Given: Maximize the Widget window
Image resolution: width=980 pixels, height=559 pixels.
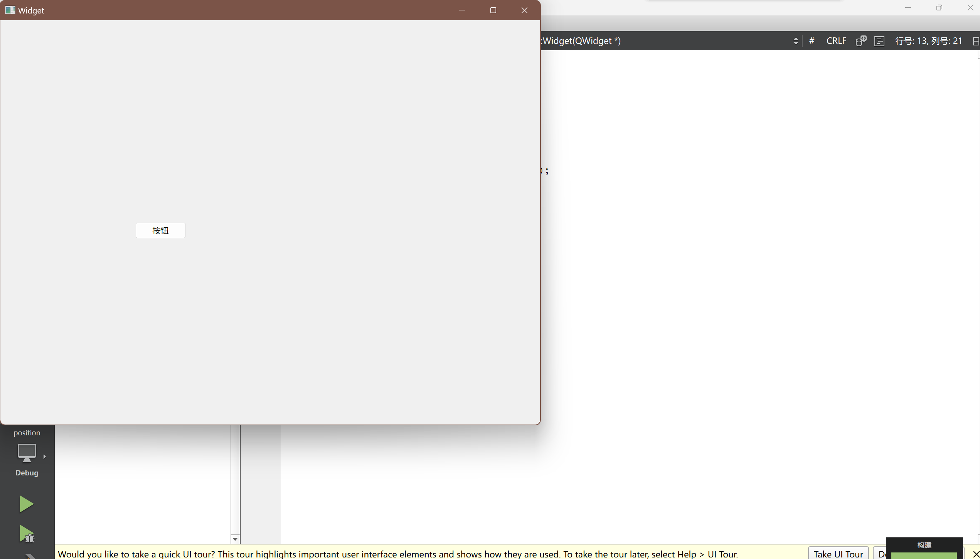Looking at the screenshot, I should [493, 10].
